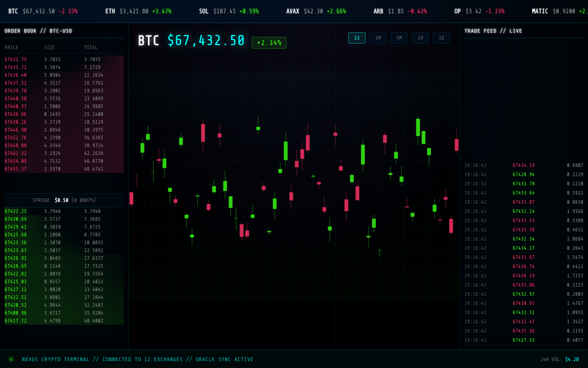This screenshot has height=368, width=588.
Task: Click the green +2.34% change badge
Action: [x=269, y=42]
